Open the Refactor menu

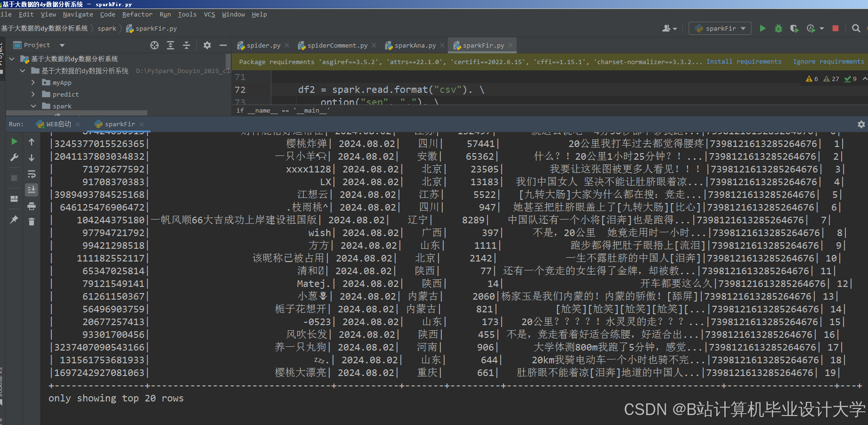pyautogui.click(x=137, y=15)
